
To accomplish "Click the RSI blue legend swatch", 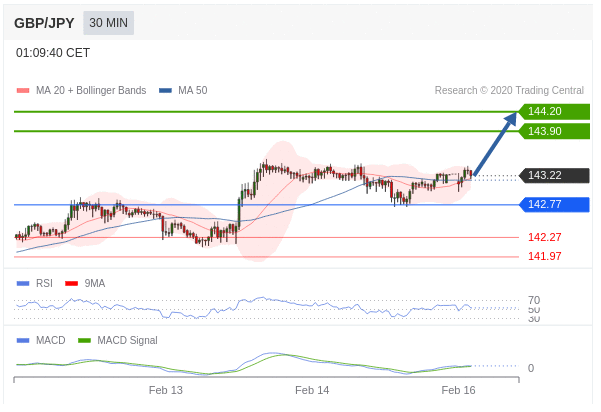I will pyautogui.click(x=23, y=284).
